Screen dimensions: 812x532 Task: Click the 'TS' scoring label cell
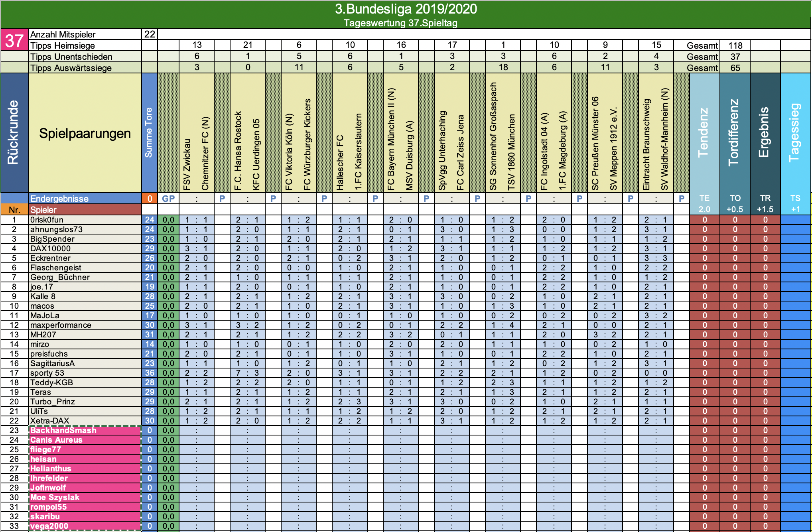pos(795,198)
